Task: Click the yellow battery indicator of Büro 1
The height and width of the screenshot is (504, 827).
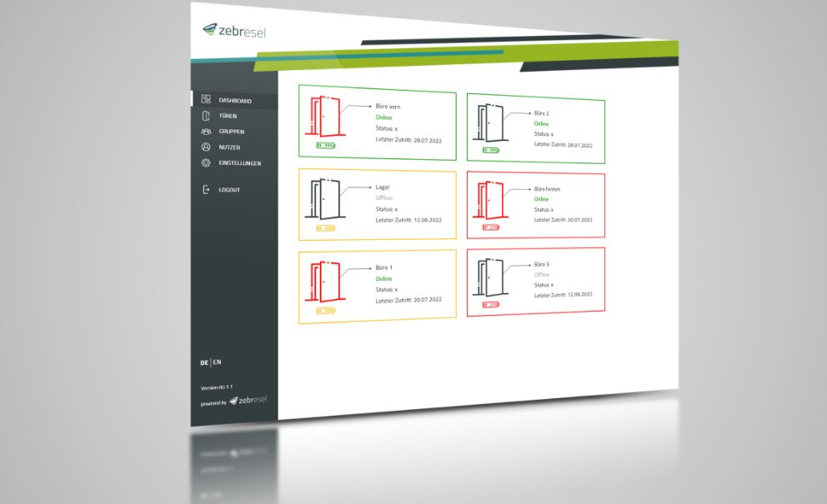Action: click(x=325, y=311)
